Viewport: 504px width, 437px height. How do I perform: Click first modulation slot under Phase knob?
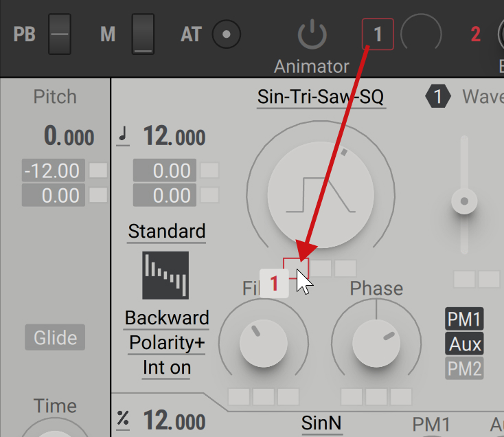[x=352, y=396]
